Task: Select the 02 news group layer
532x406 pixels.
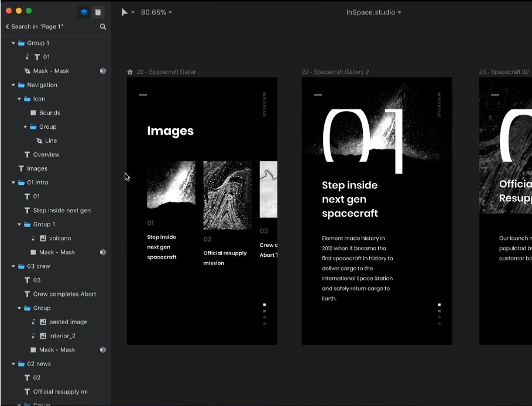Action: click(x=39, y=364)
